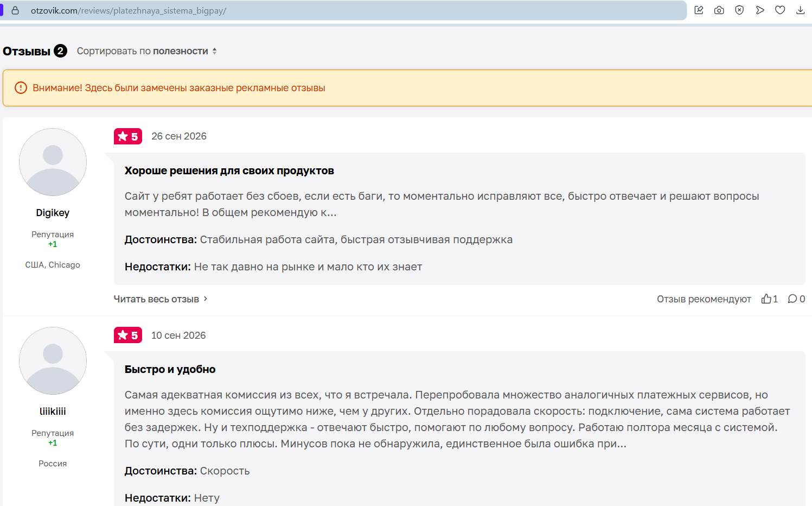Click the 'Отзывы' heading
Image resolution: width=812 pixels, height=506 pixels.
27,51
